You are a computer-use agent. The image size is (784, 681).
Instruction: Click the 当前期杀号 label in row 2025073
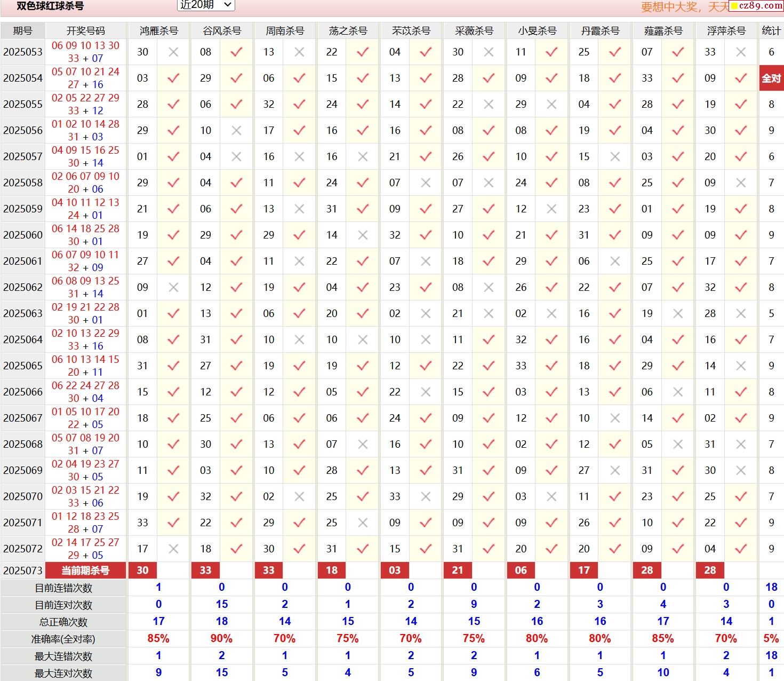(x=85, y=570)
